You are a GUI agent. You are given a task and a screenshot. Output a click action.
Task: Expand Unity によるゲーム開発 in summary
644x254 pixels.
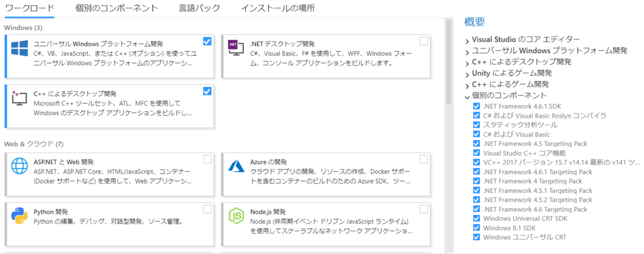click(467, 75)
